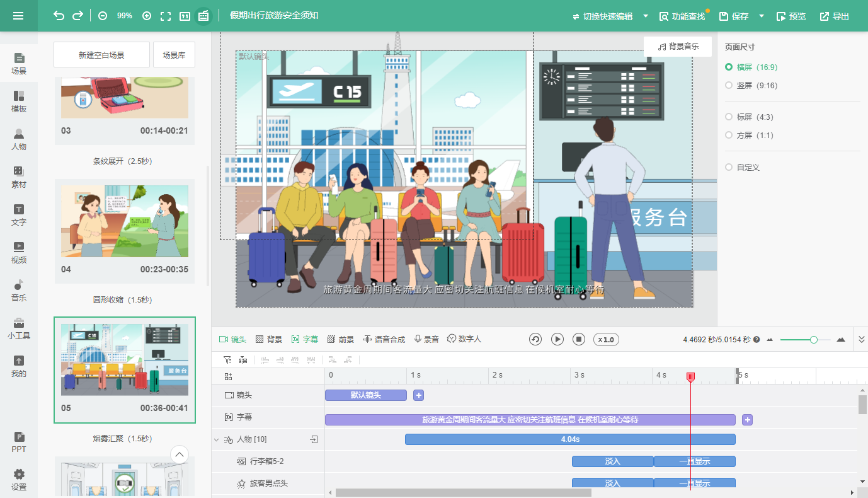Open the 保存 dropdown arrow
This screenshot has height=498, width=868.
[x=762, y=16]
